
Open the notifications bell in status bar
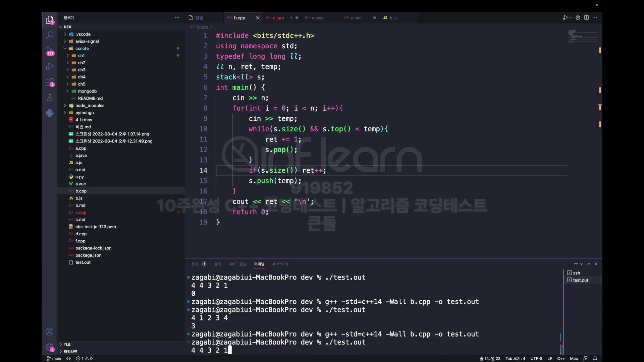pos(595,358)
